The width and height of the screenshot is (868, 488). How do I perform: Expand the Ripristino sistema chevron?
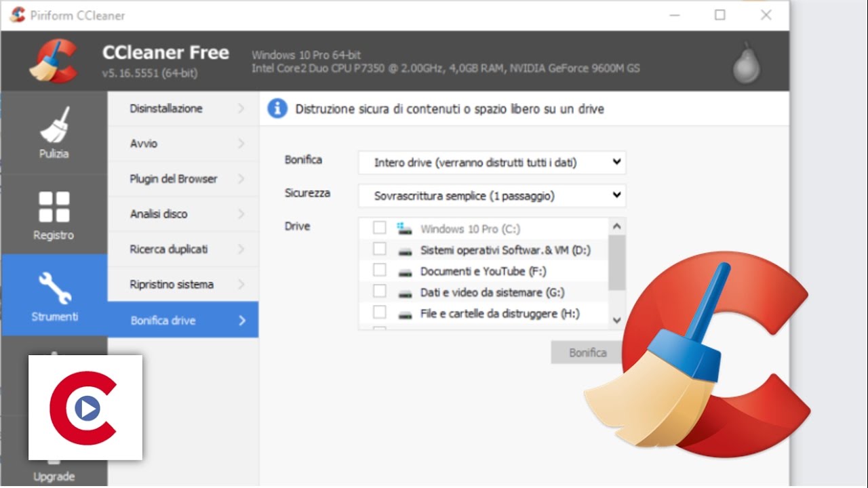tap(241, 285)
